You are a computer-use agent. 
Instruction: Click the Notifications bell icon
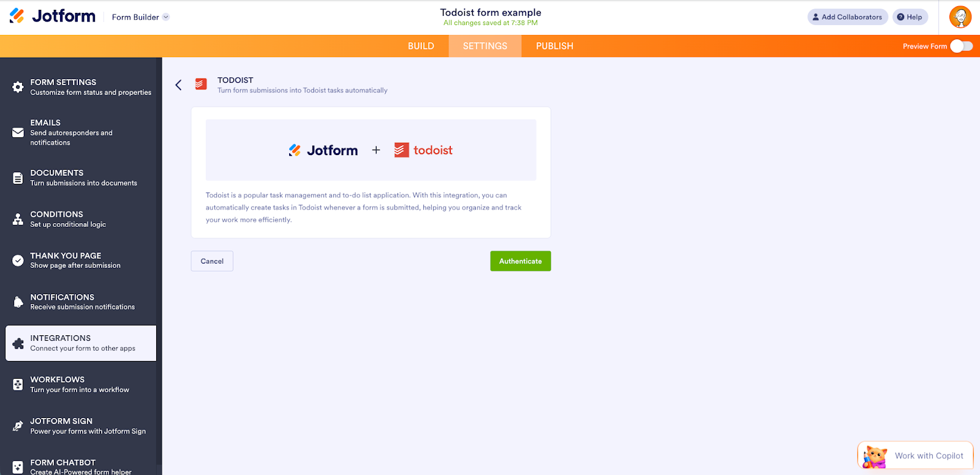pos(18,302)
